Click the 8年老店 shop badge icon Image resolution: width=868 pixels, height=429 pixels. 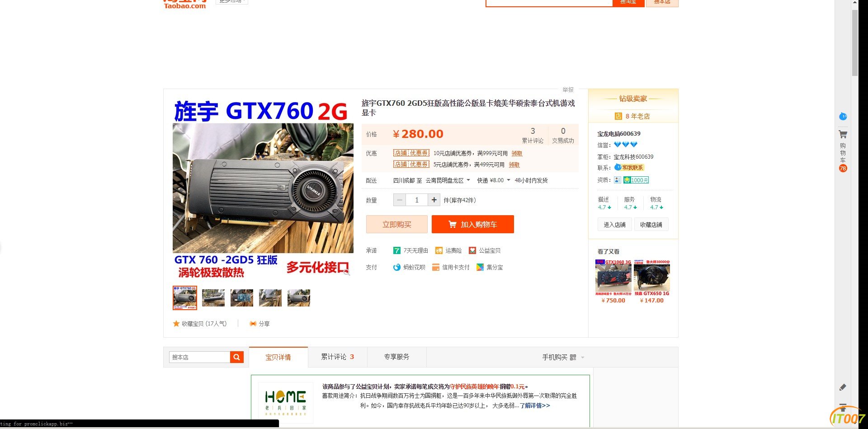coord(618,116)
